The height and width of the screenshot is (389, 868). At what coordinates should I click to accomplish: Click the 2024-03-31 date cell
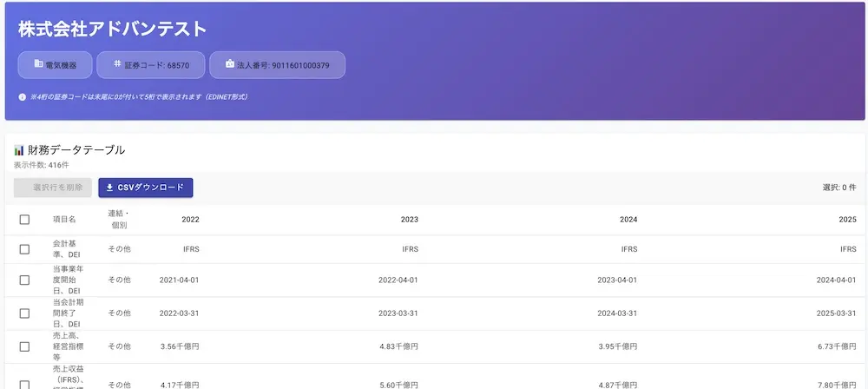pos(617,313)
